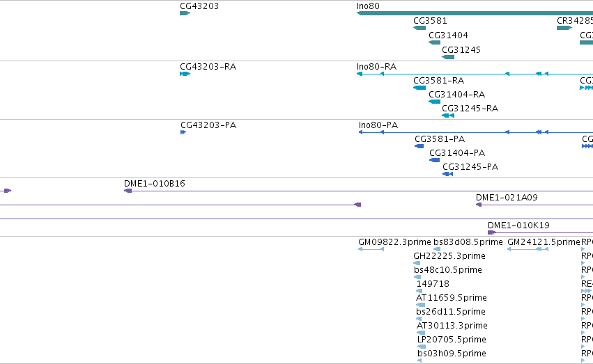Click the CG43203 gene label
This screenshot has height=364, width=593.
point(199,6)
